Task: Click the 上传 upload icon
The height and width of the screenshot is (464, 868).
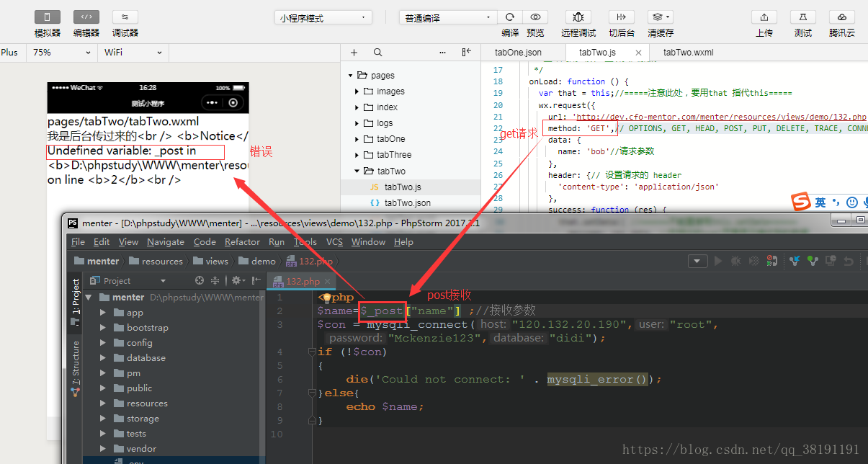Action: 764,17
